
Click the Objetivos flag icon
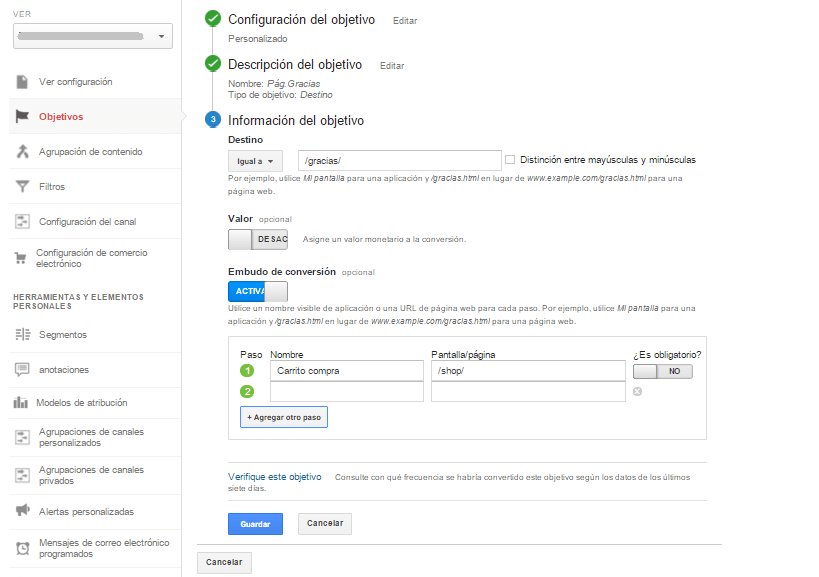22,117
